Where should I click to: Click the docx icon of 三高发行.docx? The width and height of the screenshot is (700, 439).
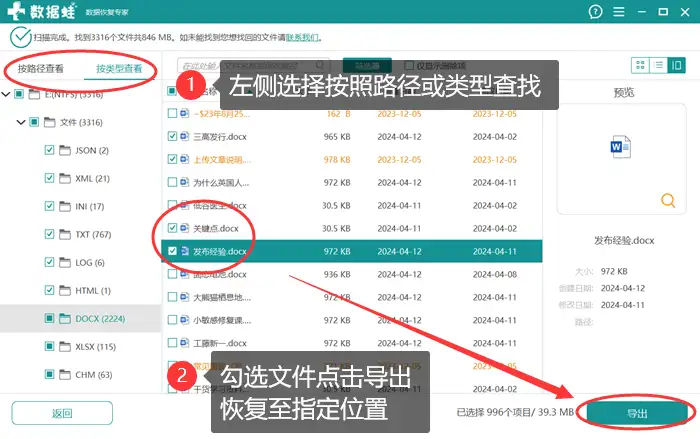[x=184, y=136]
